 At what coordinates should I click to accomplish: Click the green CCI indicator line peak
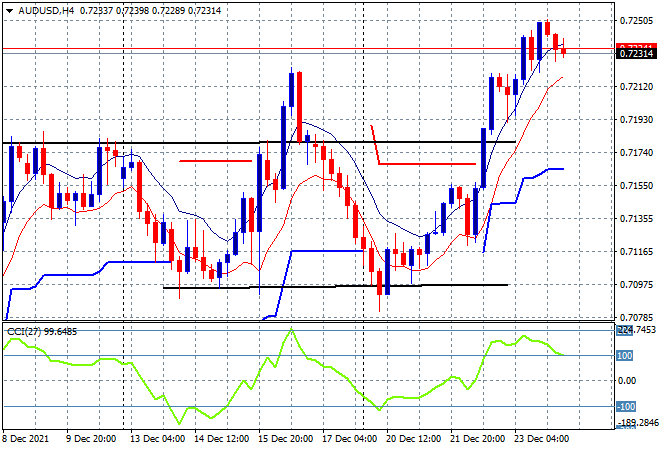pos(291,329)
